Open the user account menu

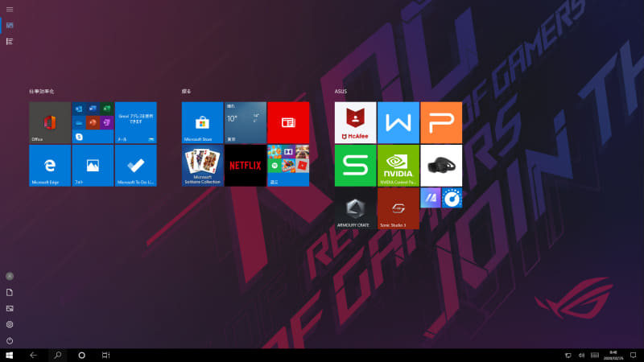[x=10, y=276]
